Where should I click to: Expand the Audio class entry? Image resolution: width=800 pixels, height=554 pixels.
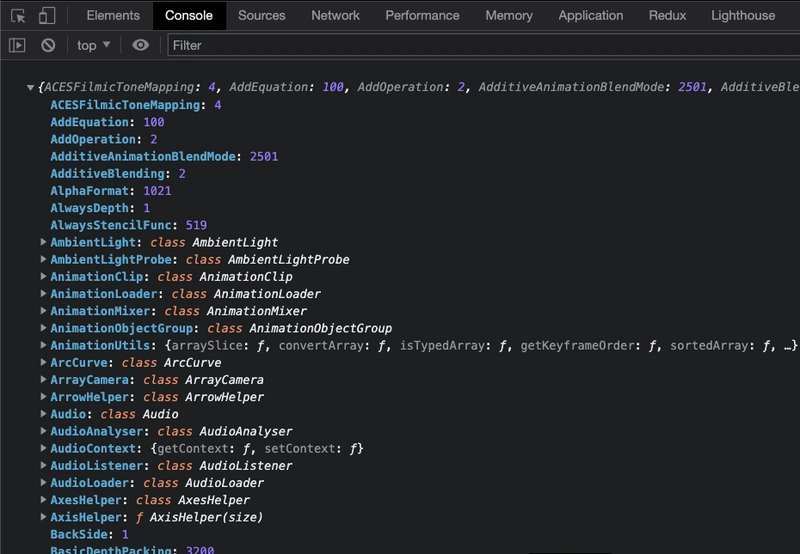(x=43, y=414)
